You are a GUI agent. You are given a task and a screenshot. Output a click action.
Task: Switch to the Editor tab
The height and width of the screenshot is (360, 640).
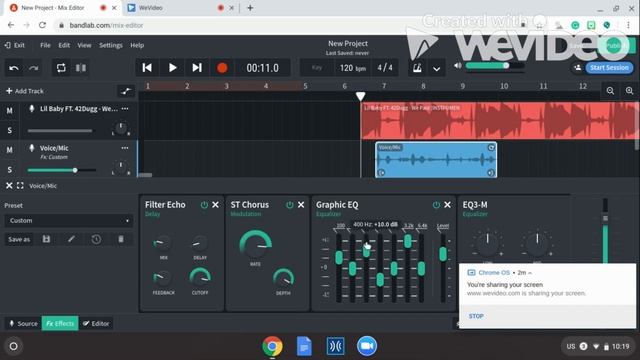click(96, 323)
